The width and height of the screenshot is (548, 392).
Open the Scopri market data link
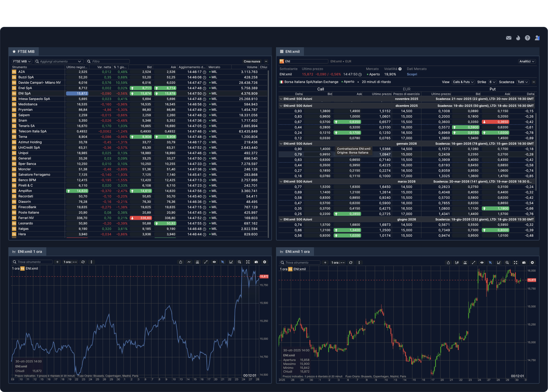412,74
